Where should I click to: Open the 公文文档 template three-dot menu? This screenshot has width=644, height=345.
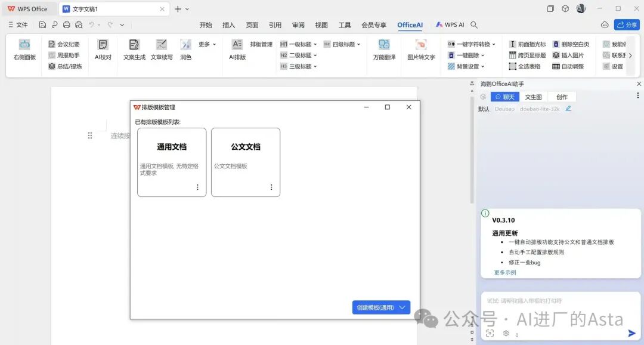tap(271, 187)
